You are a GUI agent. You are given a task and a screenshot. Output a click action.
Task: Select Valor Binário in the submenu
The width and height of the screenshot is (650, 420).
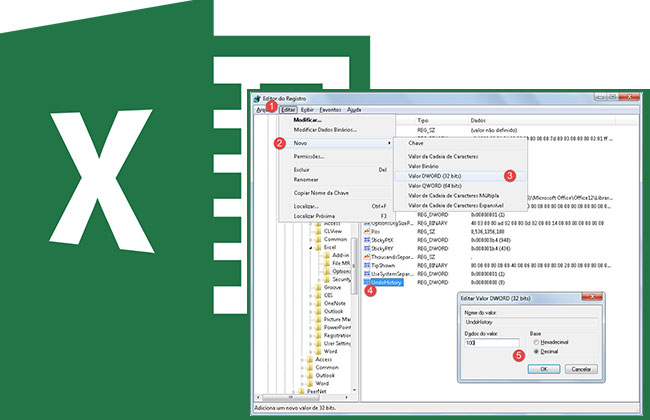tap(460, 166)
